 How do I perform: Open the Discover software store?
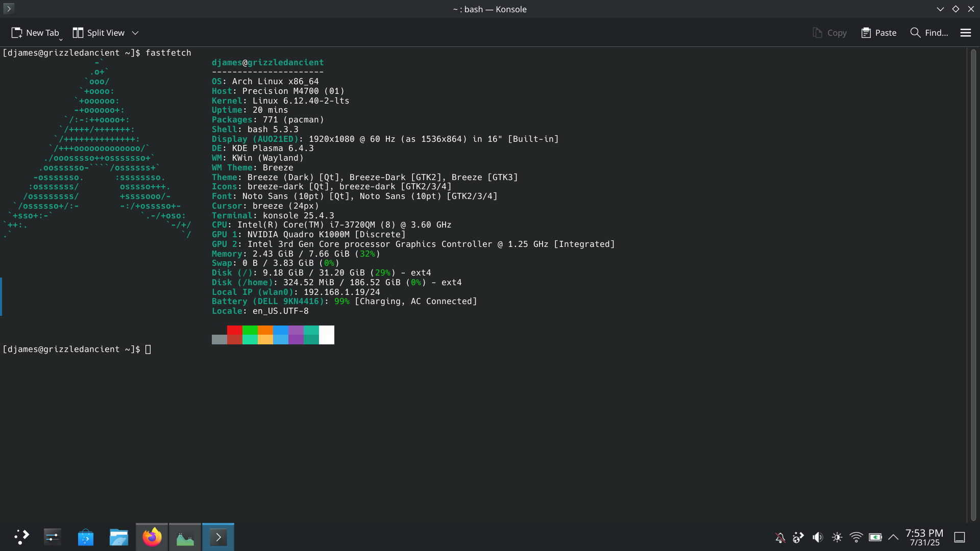point(86,537)
